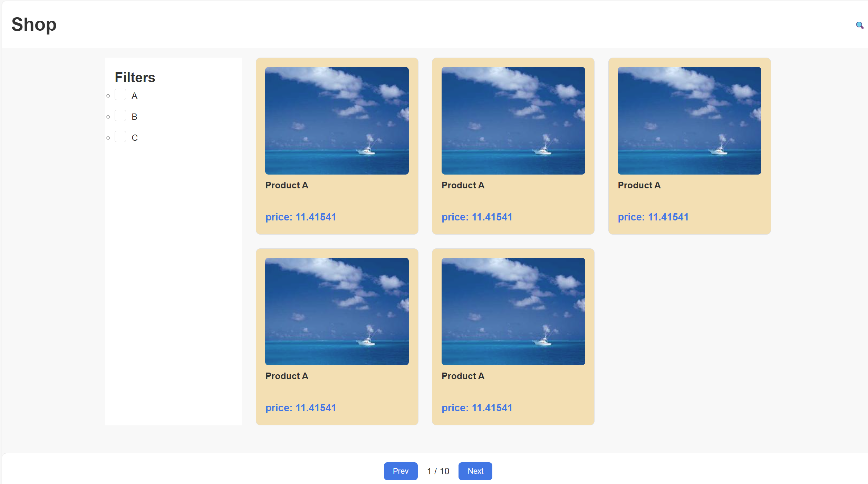Click the Filters heading
The height and width of the screenshot is (484, 868).
point(135,77)
